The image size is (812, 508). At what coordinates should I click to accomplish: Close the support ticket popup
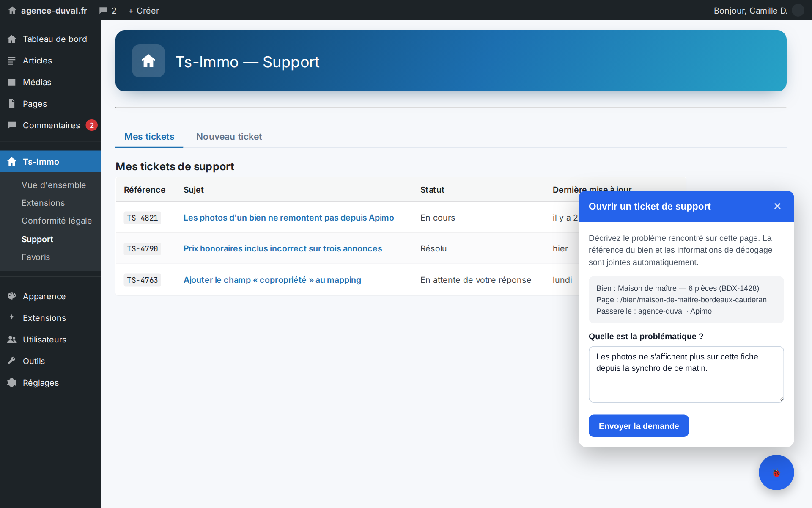pos(777,206)
